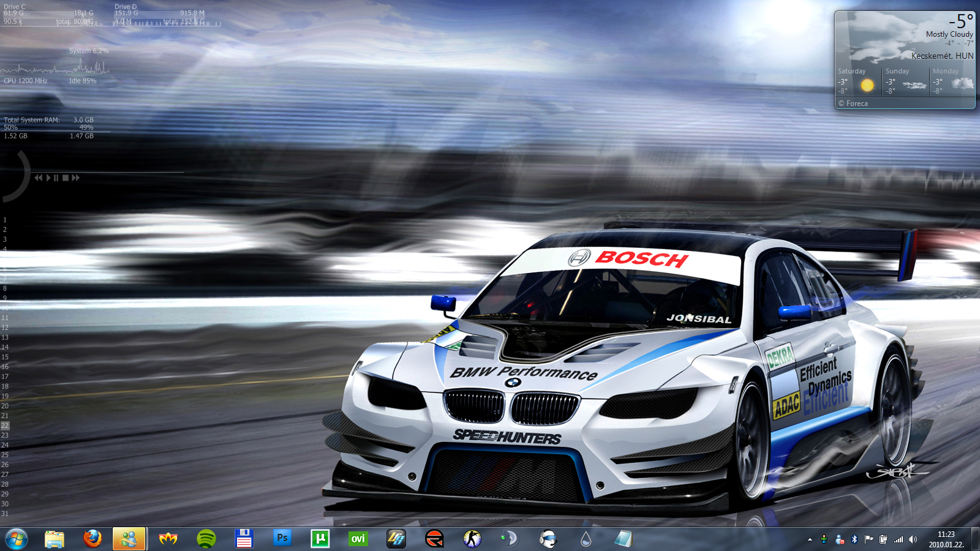Open the Action Center flag icon
Image resolution: width=980 pixels, height=551 pixels.
click(x=869, y=539)
